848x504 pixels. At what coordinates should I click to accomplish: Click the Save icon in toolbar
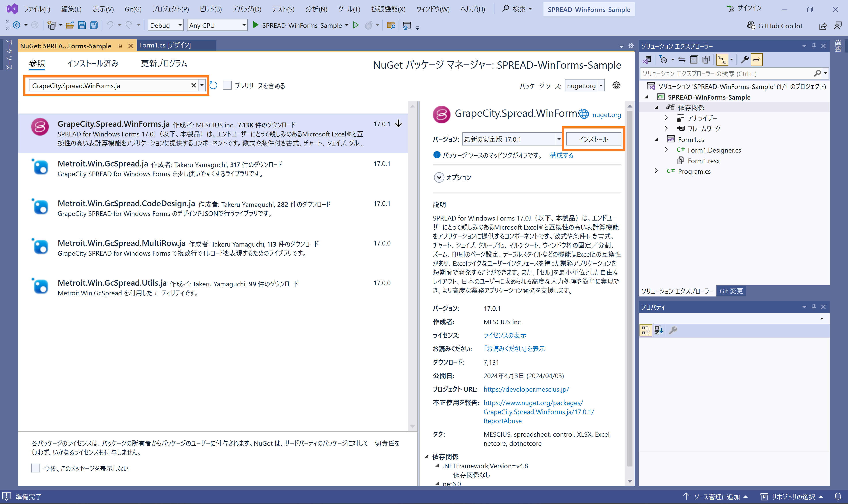click(82, 25)
